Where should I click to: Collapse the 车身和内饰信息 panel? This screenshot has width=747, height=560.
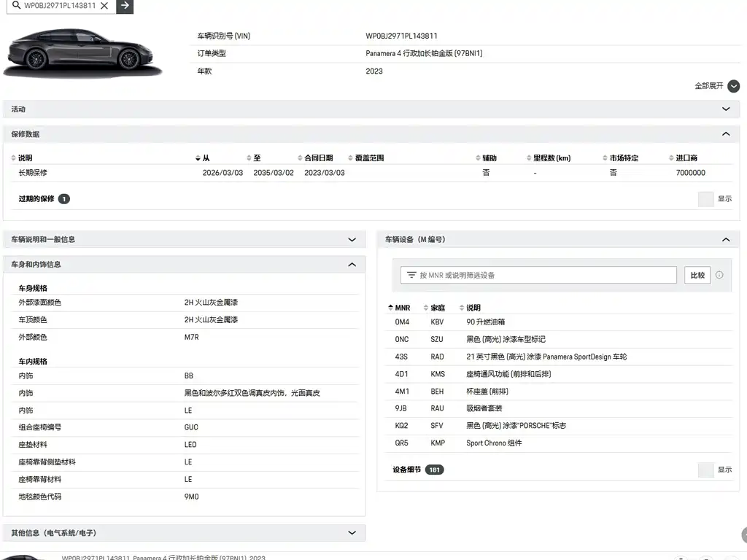[352, 265]
